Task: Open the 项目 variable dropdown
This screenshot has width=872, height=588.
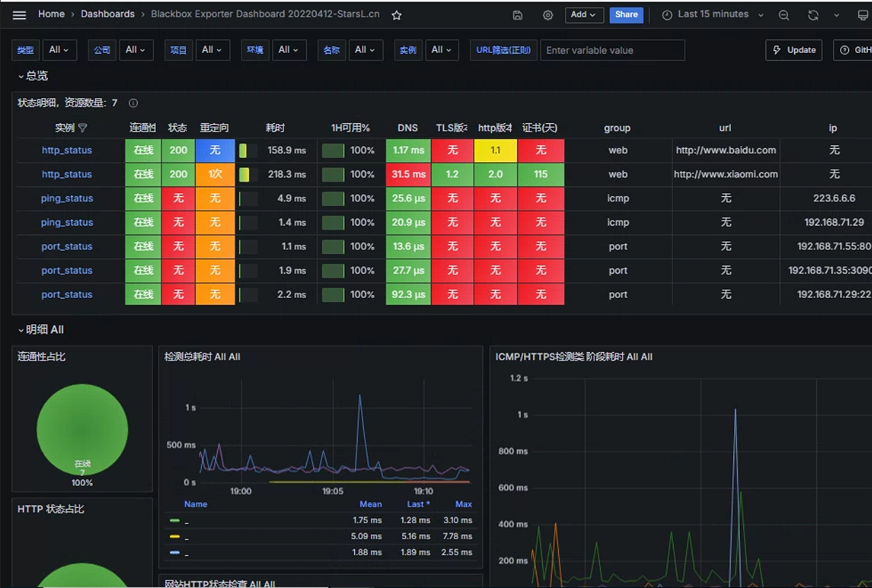Action: click(x=212, y=50)
